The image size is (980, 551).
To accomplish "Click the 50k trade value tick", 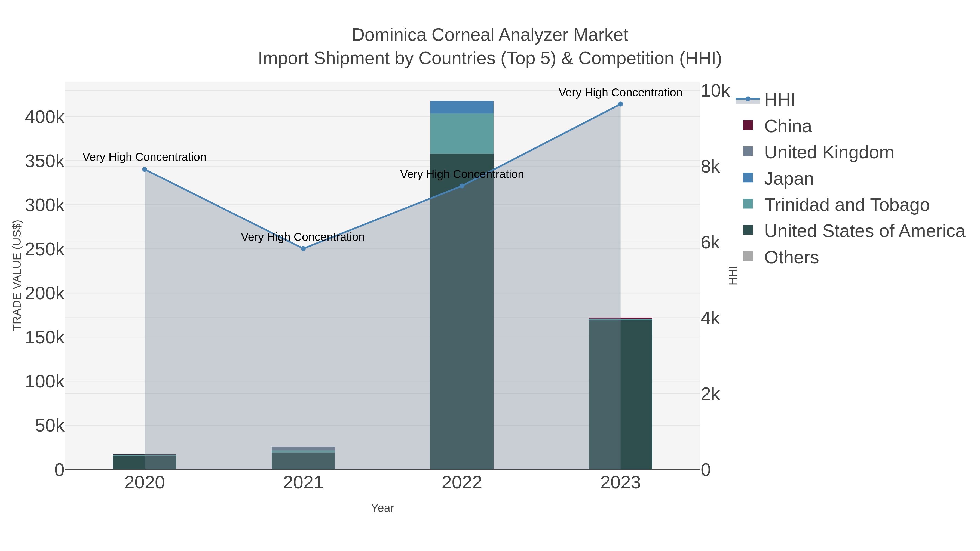I will [x=50, y=426].
